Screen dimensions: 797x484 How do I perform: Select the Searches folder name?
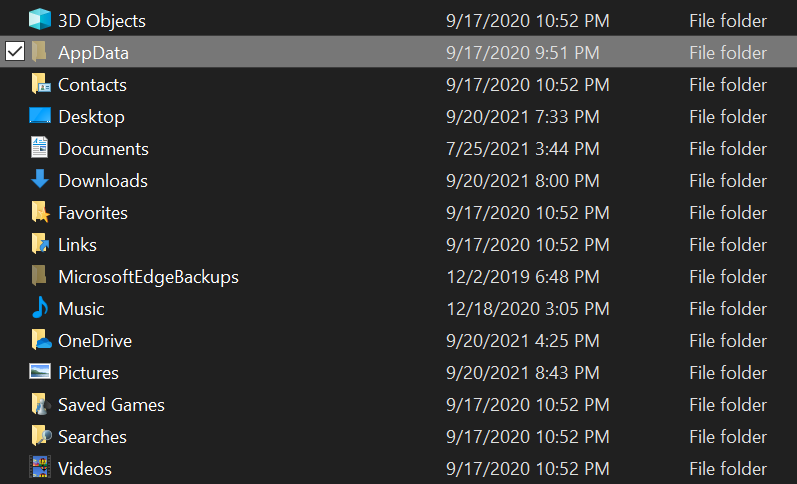tap(92, 436)
